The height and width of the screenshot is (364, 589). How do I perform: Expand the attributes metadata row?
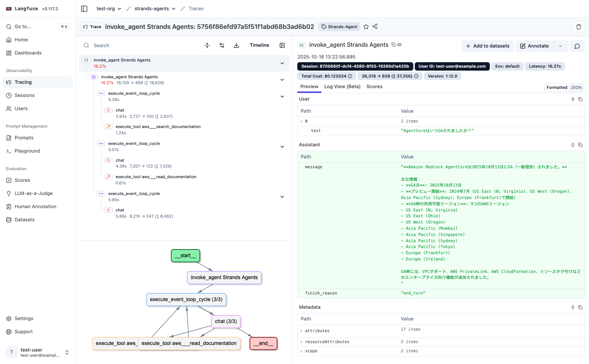click(x=301, y=331)
